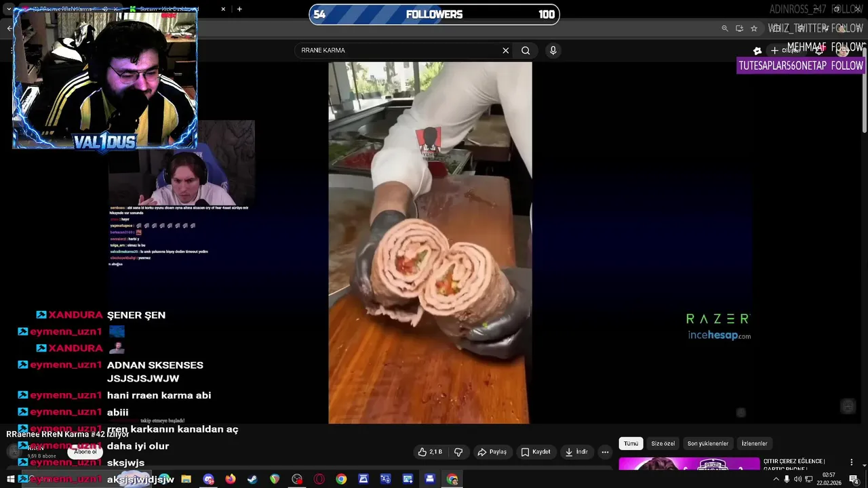Click the Oluştur create button
This screenshot has width=868, height=488.
(785, 50)
